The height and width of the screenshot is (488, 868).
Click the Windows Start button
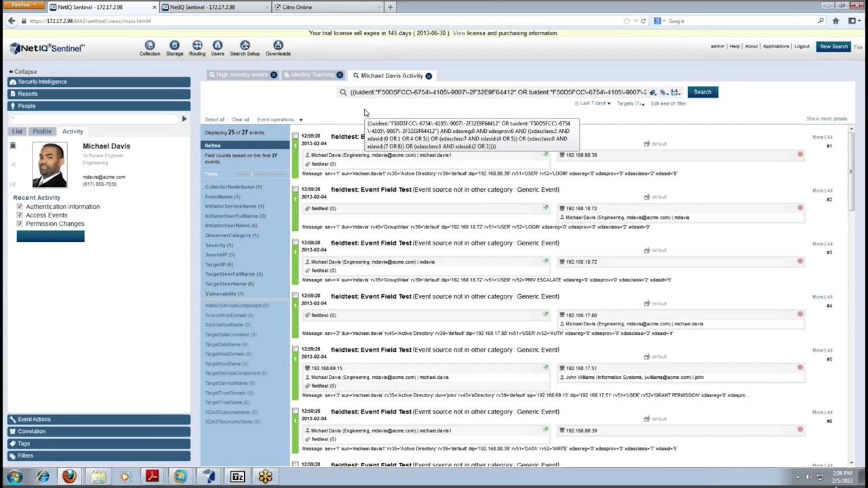(x=14, y=476)
